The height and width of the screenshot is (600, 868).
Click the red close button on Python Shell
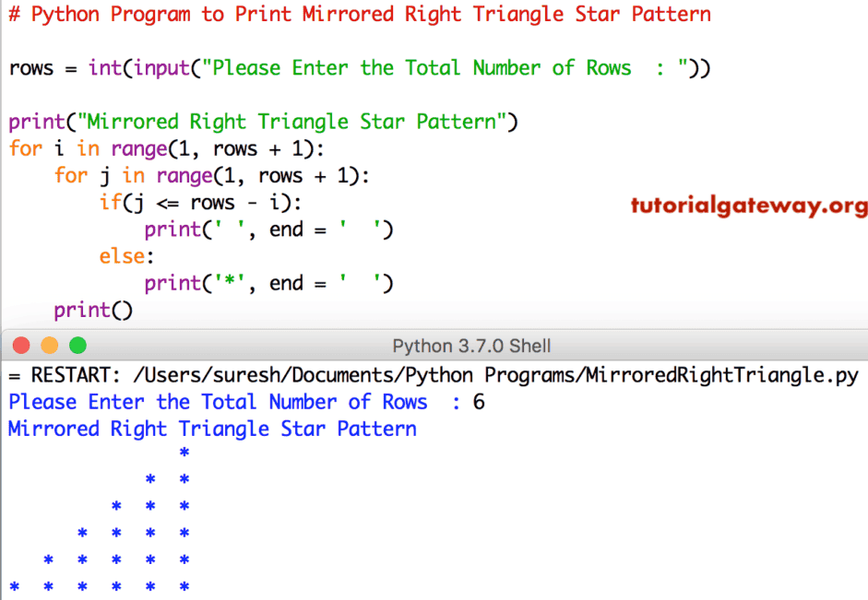point(20,345)
